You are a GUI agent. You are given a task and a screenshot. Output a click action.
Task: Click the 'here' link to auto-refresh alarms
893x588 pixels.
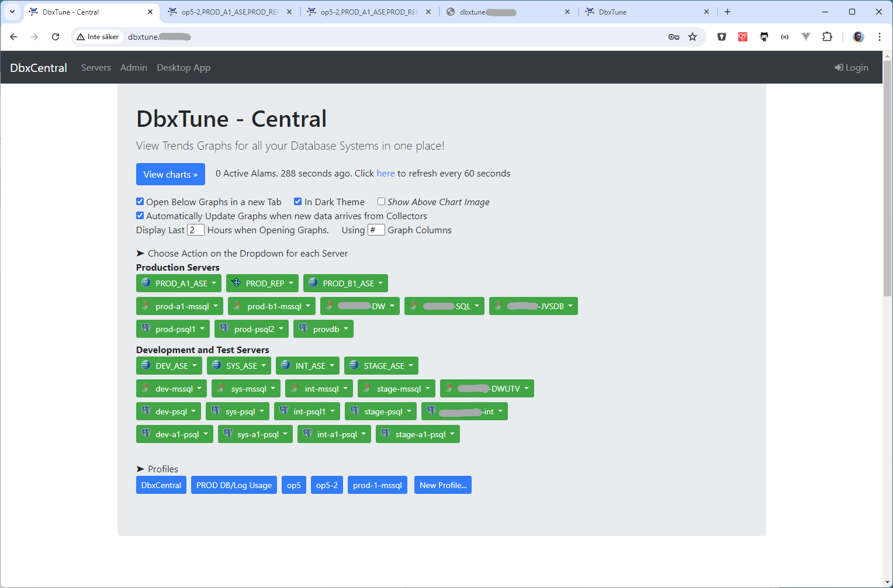point(385,174)
